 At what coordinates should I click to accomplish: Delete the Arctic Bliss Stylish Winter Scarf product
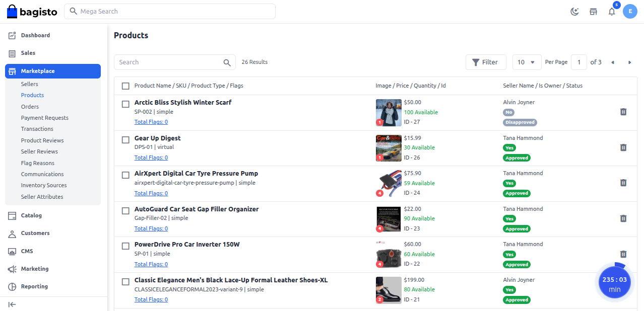click(x=623, y=112)
